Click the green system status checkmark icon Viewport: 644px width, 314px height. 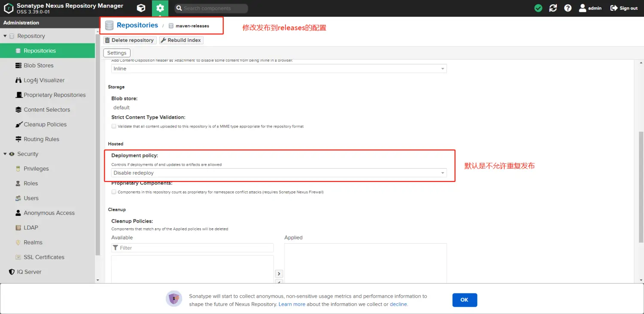[538, 8]
